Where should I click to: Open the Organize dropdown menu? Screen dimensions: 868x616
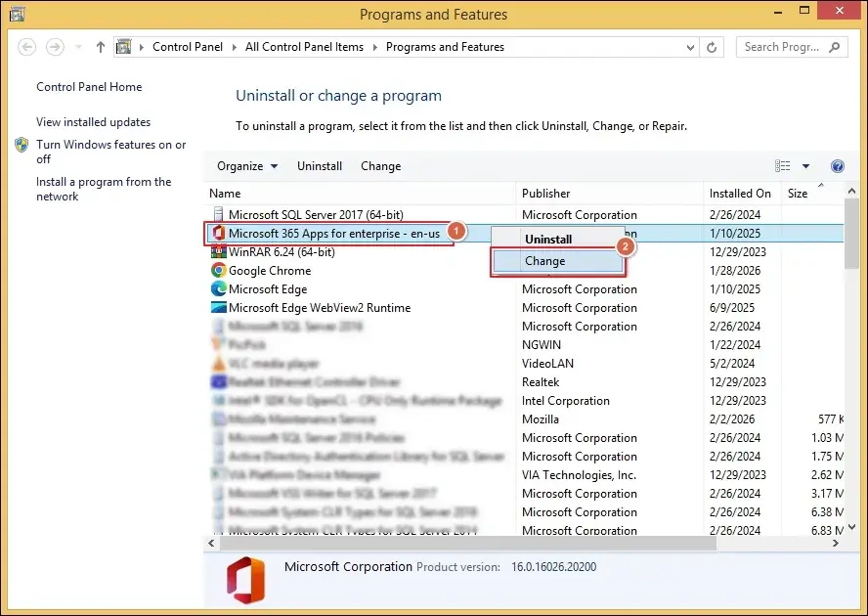pyautogui.click(x=246, y=166)
